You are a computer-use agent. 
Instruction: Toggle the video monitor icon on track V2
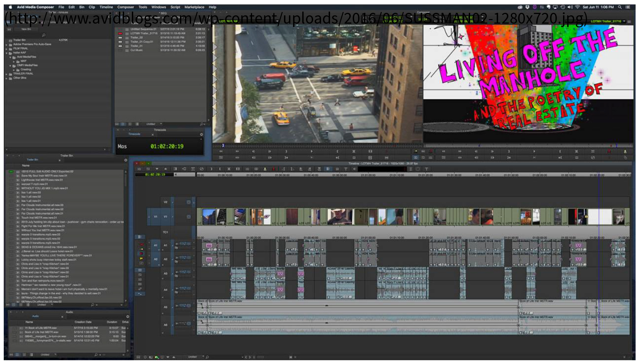pos(188,202)
